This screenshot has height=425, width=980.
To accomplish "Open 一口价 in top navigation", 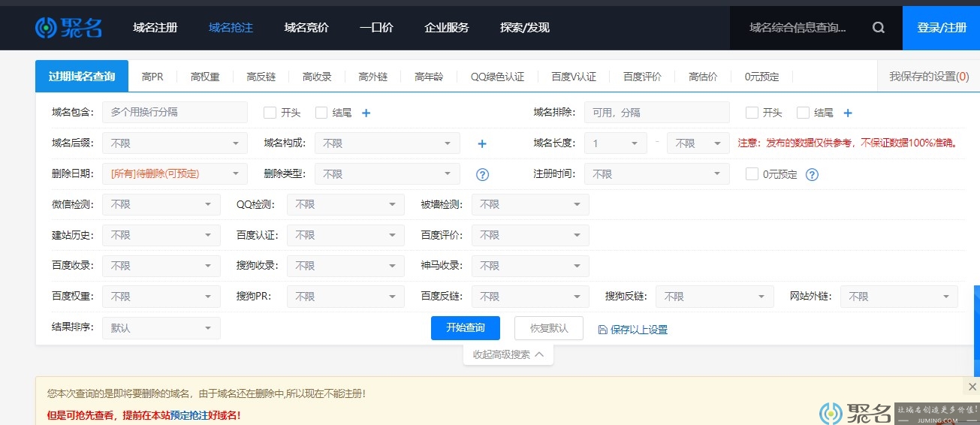I will (x=376, y=28).
